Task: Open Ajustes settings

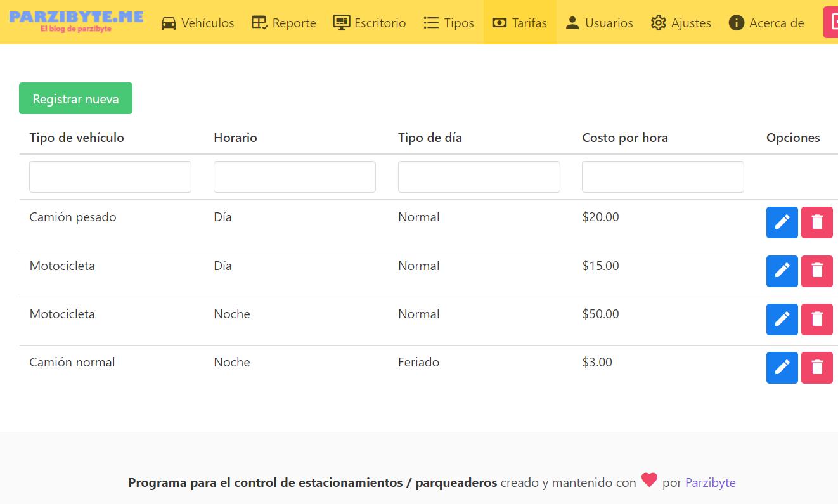Action: (x=681, y=23)
